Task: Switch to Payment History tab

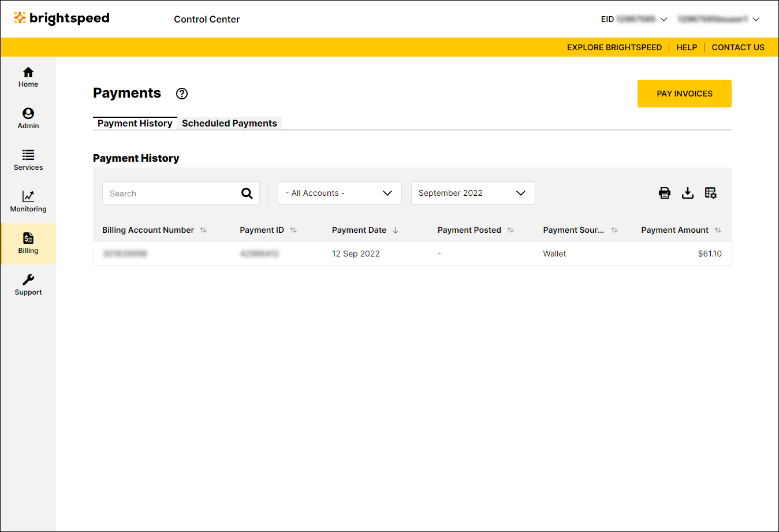Action: [x=135, y=123]
